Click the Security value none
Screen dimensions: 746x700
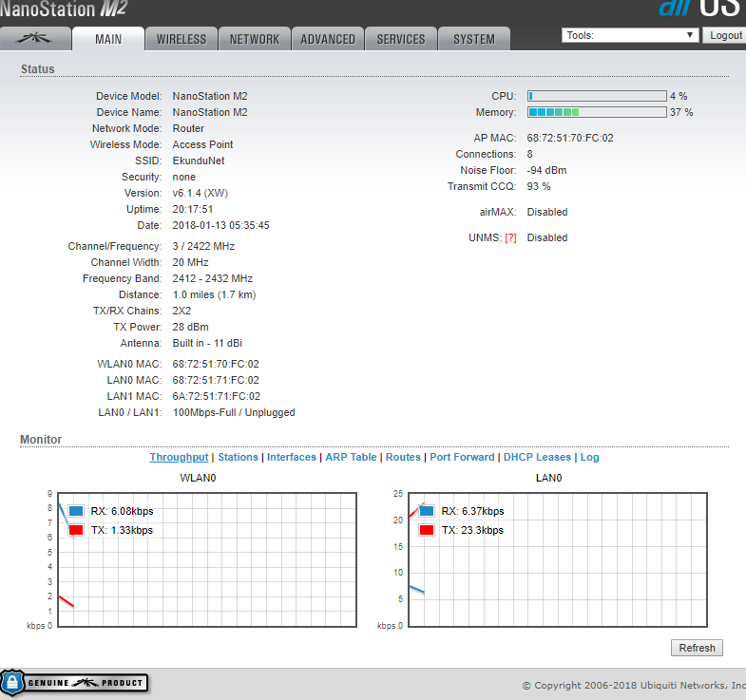click(x=184, y=177)
